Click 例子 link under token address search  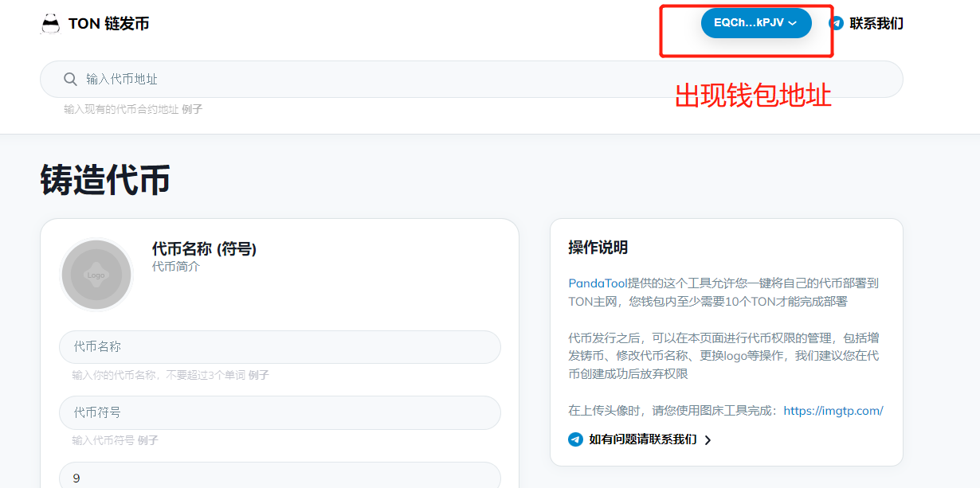(192, 110)
